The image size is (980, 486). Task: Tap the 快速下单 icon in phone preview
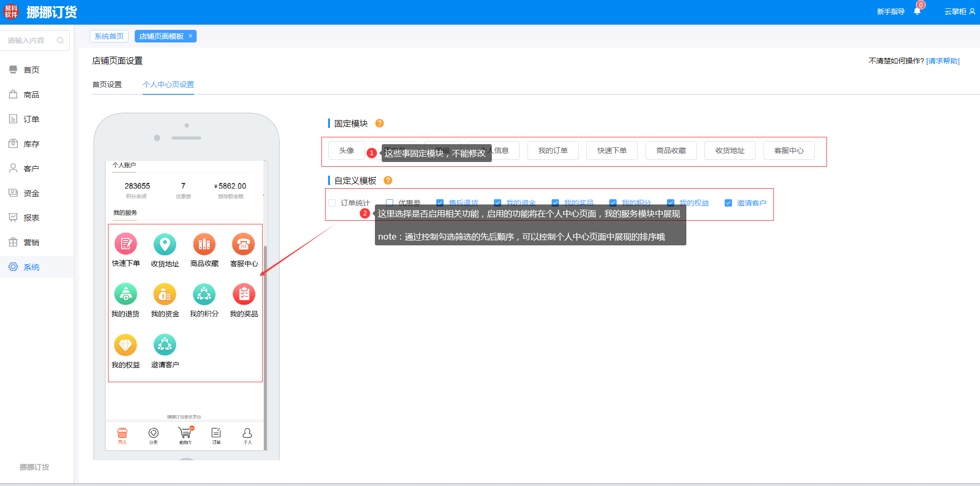click(126, 244)
